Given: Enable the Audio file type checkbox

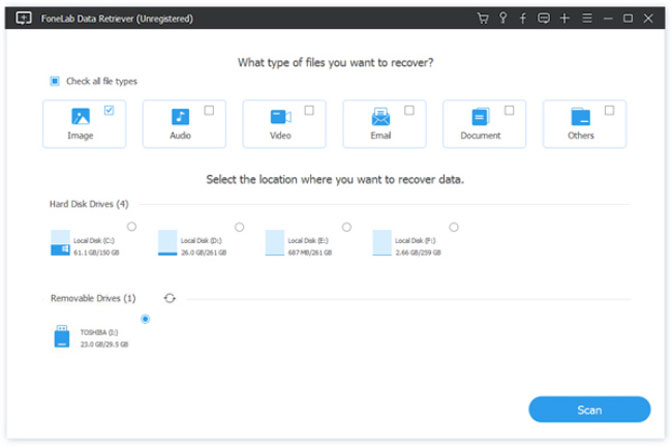Looking at the screenshot, I should (x=209, y=111).
